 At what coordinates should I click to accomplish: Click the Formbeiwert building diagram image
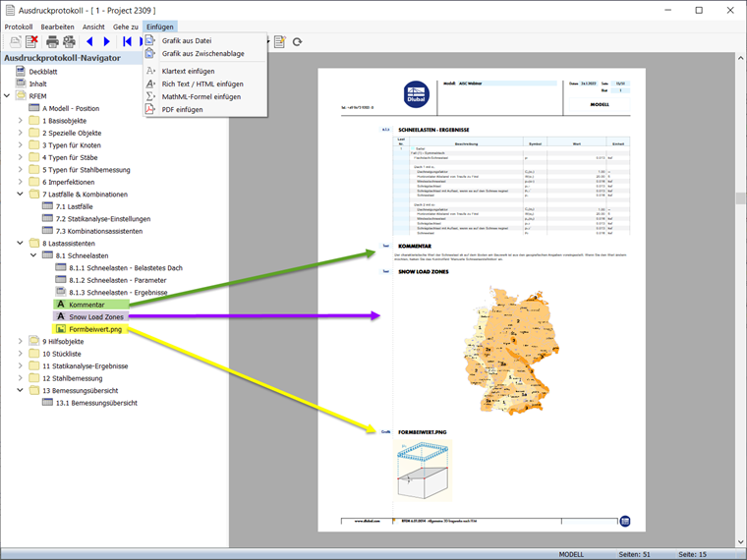tap(423, 470)
